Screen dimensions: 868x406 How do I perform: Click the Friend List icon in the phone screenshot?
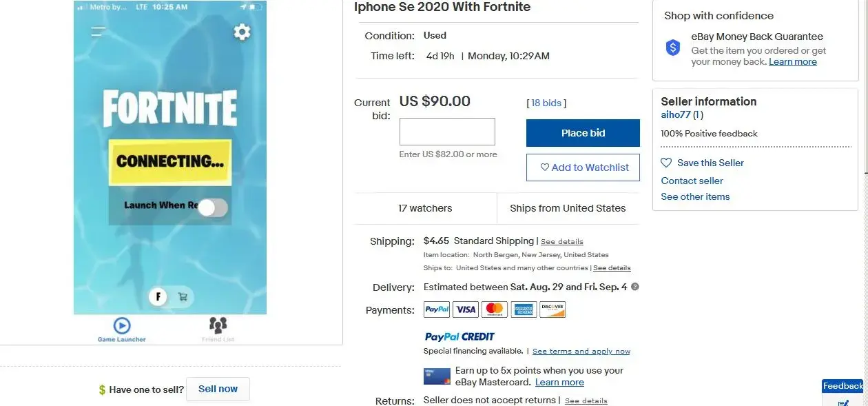[218, 324]
